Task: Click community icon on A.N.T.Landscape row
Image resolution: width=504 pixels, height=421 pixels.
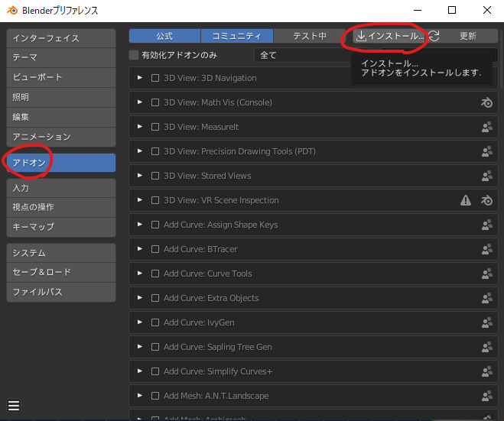Action: (486, 396)
